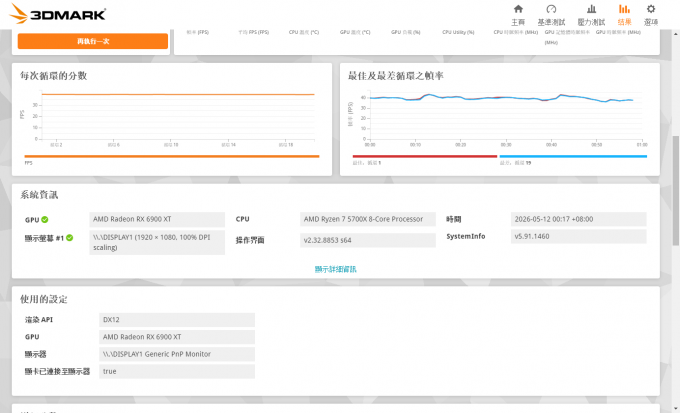Viewport: 680px width, 413px height.
Task: Click the 最佳及最差循環之幀率 chart title
Action: click(396, 76)
